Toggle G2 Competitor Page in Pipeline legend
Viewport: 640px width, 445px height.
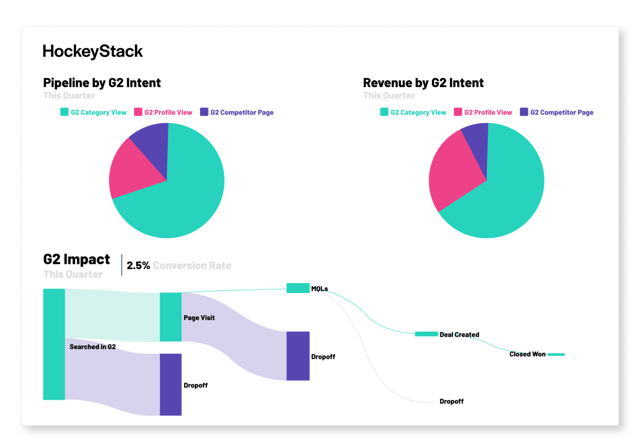click(x=237, y=112)
